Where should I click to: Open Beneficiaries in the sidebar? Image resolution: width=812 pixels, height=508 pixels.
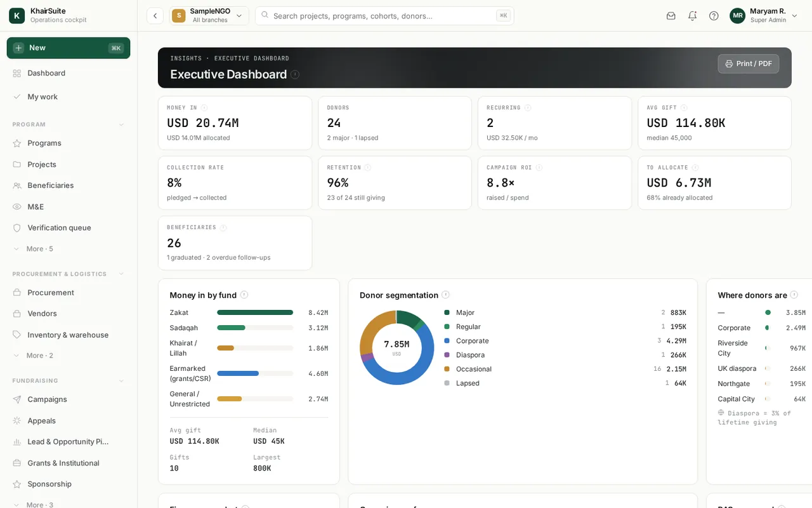69,185
